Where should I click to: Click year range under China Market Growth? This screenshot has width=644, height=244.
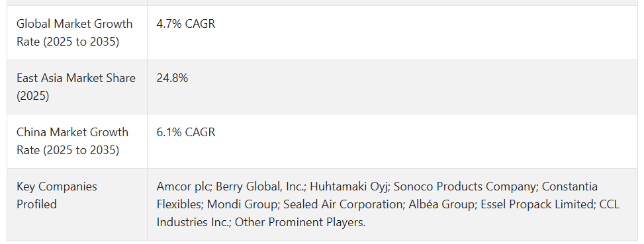coord(80,150)
